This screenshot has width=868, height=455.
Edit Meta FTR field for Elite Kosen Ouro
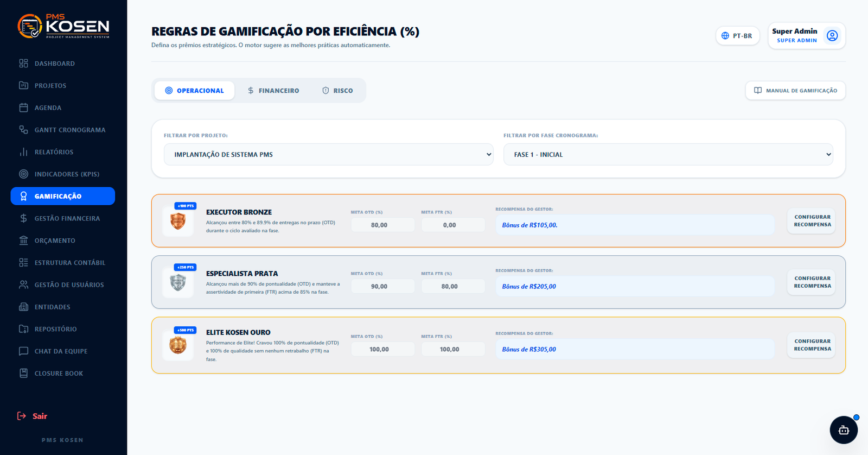click(x=453, y=349)
